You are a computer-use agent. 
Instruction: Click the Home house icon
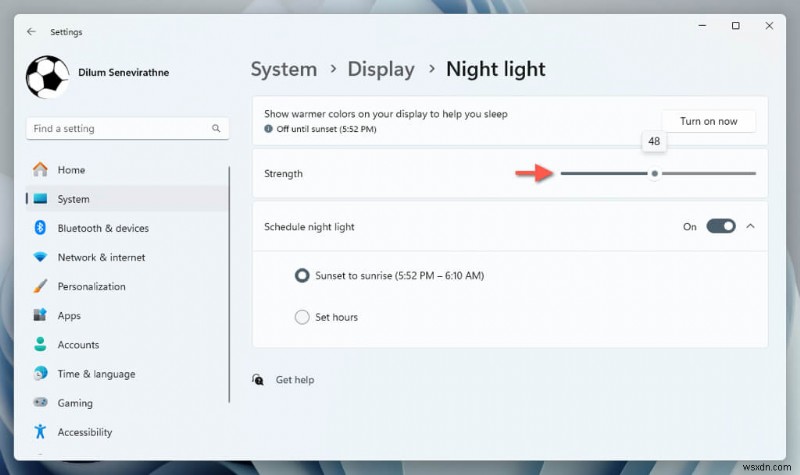tap(40, 169)
